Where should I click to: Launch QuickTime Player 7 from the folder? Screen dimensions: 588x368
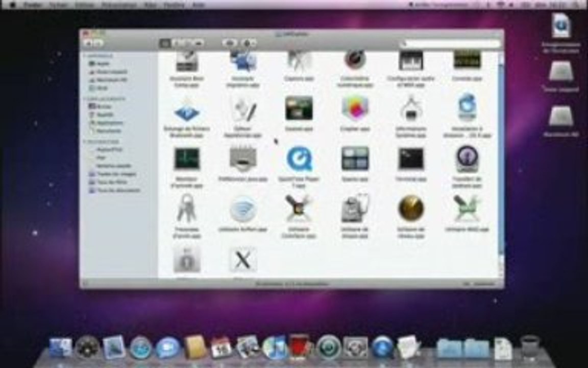click(x=299, y=159)
